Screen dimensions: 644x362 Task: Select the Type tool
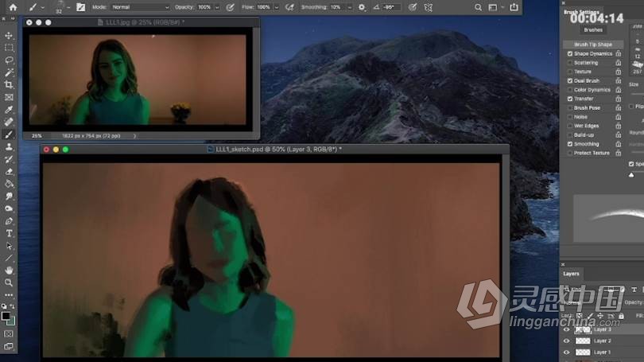[9, 233]
